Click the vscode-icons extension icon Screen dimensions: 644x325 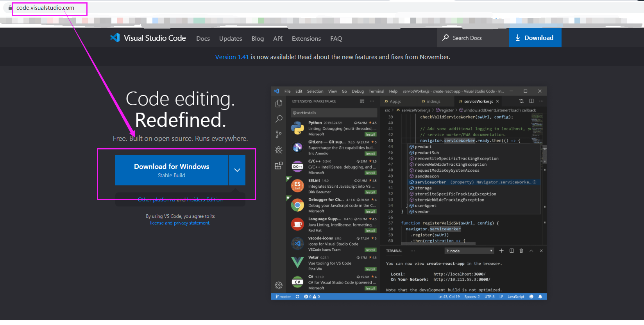297,243
